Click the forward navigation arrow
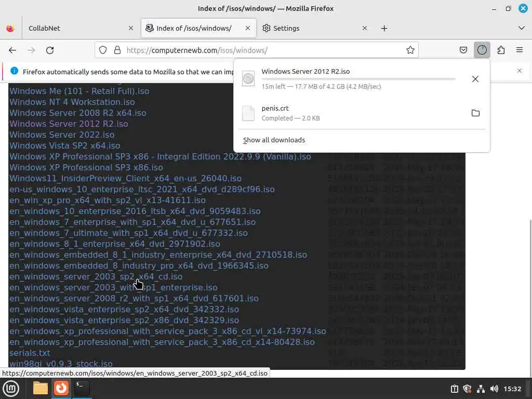This screenshot has width=532, height=399. 31,50
